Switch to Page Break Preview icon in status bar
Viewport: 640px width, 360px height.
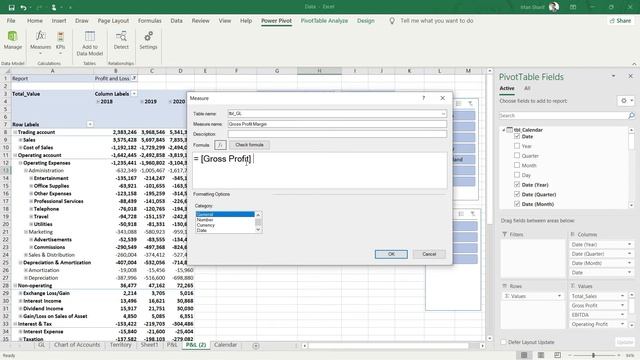point(557,355)
